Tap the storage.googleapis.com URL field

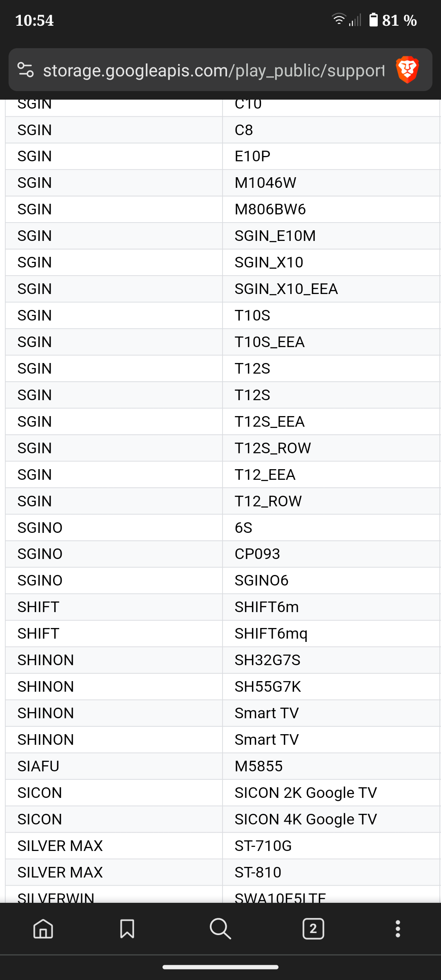[214, 70]
